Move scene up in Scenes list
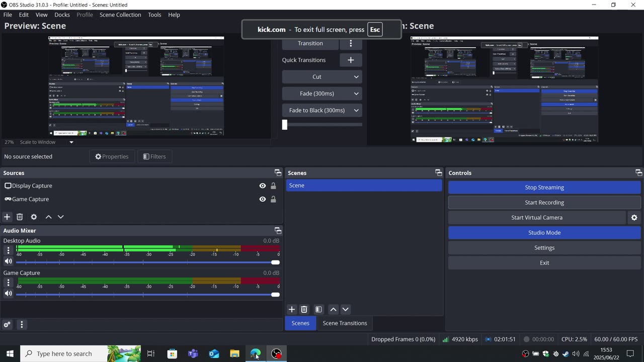The height and width of the screenshot is (362, 644). click(333, 309)
